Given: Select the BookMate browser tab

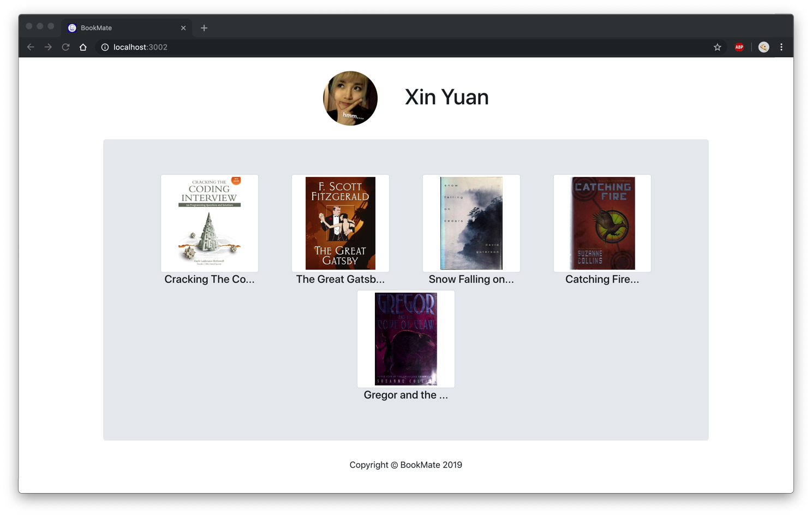Looking at the screenshot, I should [x=127, y=28].
